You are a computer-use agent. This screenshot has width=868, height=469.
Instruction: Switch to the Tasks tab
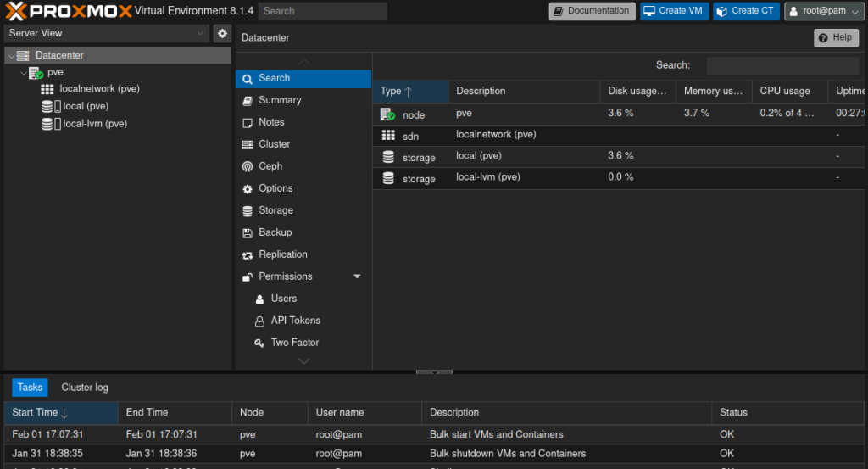[x=30, y=388]
